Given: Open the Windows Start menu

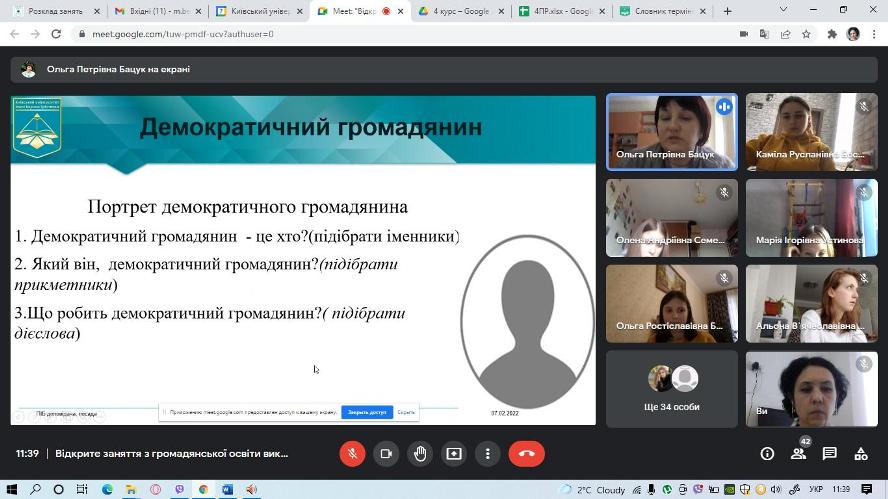Looking at the screenshot, I should tap(11, 489).
